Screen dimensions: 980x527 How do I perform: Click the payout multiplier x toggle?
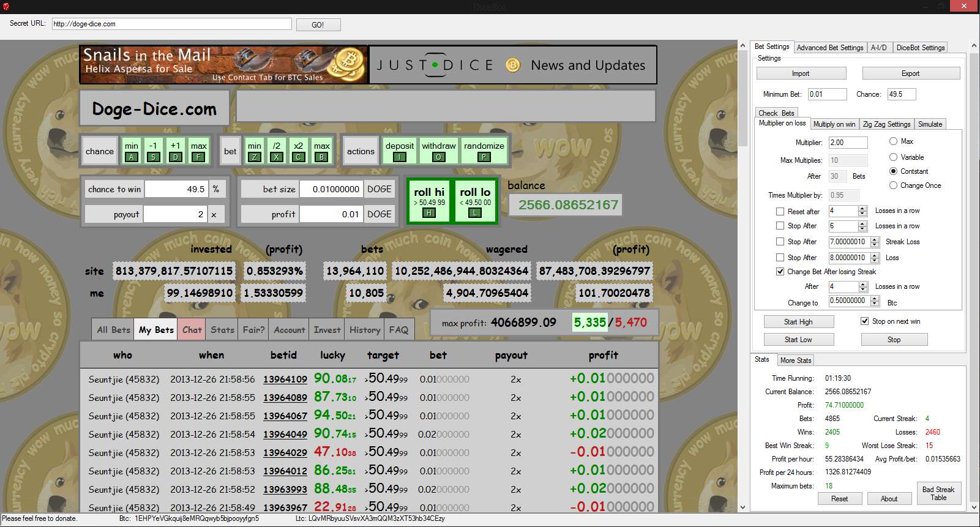click(x=214, y=214)
